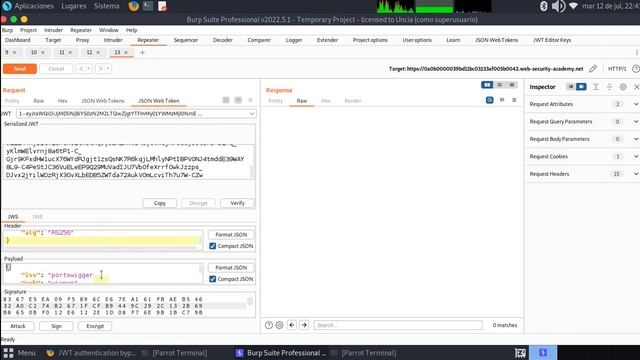
Task: Open history back dropdown arrow
Action: (89, 69)
